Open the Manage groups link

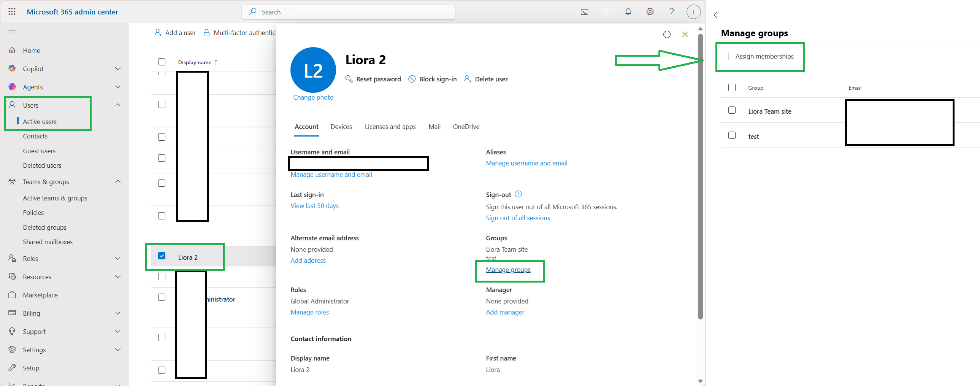(x=508, y=270)
